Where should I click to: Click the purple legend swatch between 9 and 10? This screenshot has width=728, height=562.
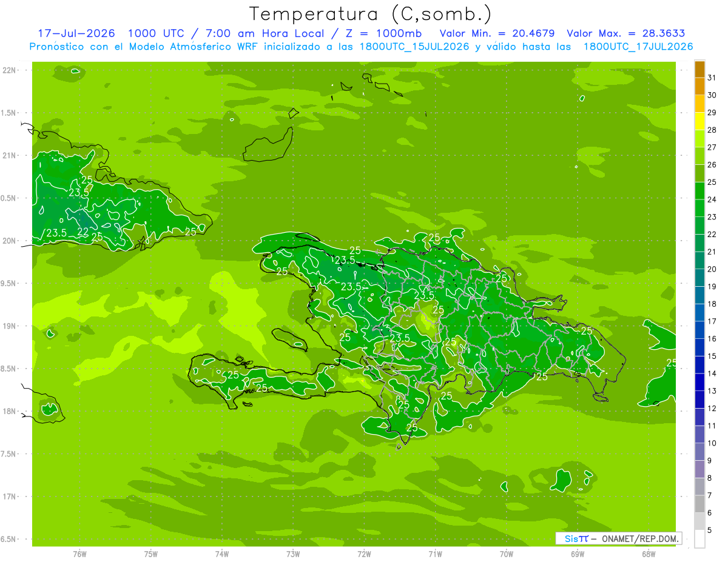click(x=699, y=452)
